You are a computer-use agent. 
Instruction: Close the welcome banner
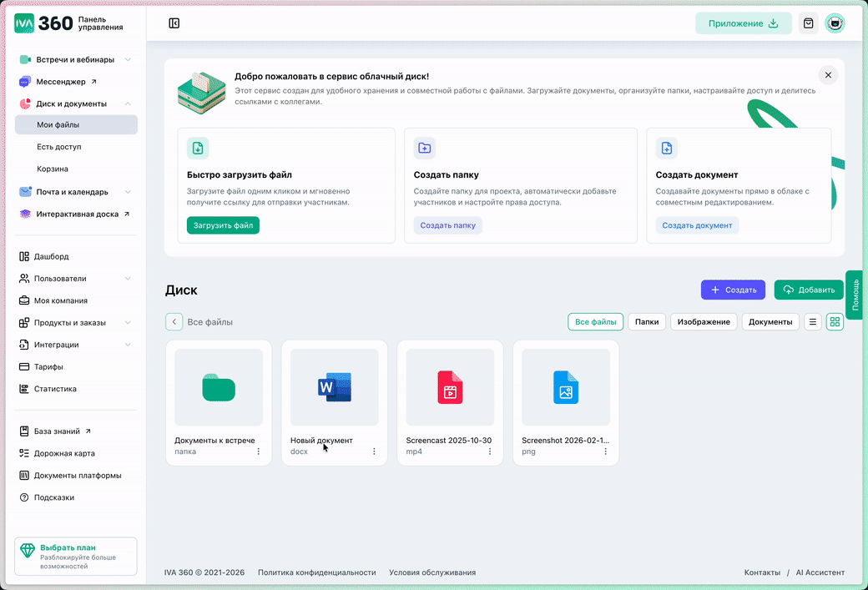[828, 75]
